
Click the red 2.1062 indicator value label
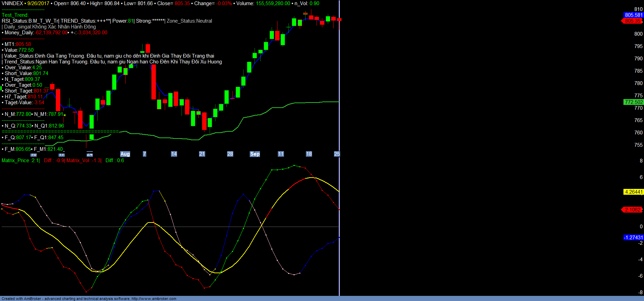click(632, 210)
